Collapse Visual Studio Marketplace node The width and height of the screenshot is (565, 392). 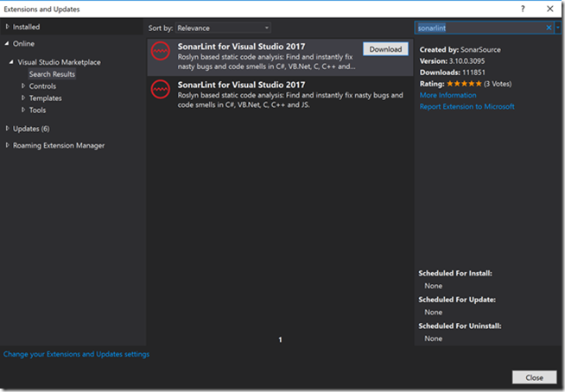12,62
